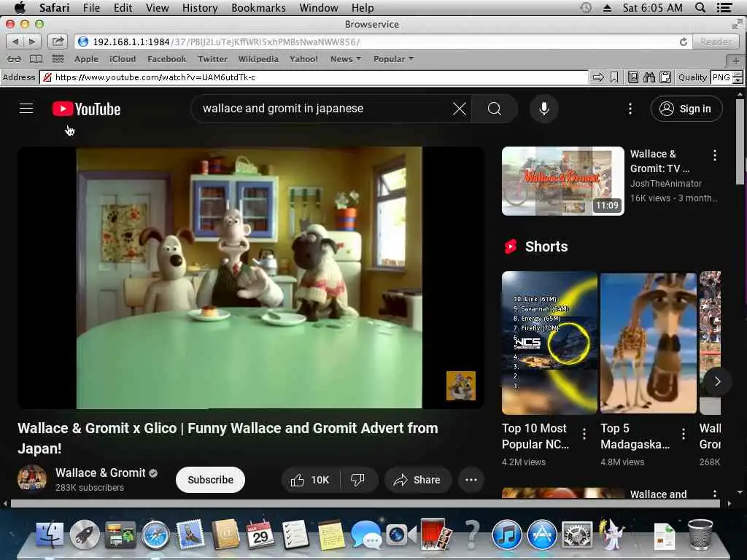Viewport: 747px width, 560px height.
Task: Click the Safari URL field 192.168.1.1:1984
Action: tap(384, 42)
